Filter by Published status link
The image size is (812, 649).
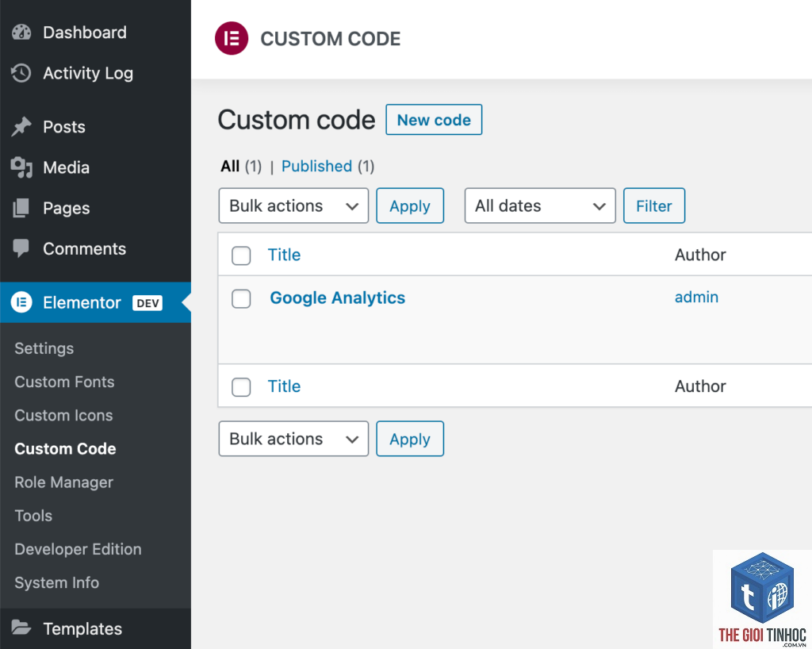tap(316, 167)
